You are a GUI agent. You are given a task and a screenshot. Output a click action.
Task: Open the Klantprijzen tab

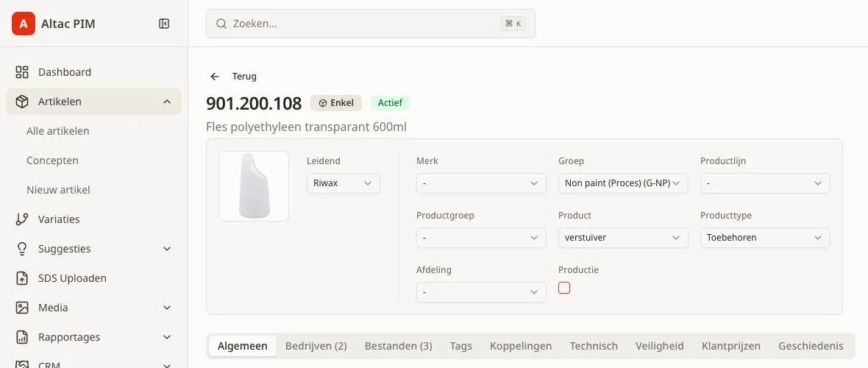tap(731, 346)
